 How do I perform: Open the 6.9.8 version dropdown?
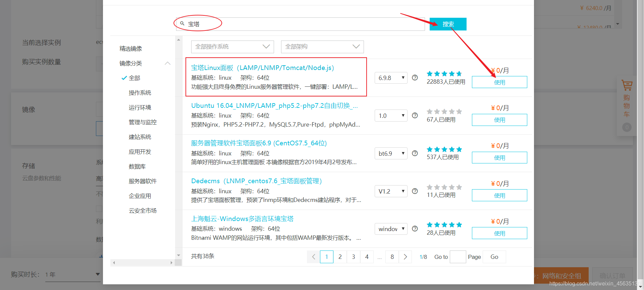(x=391, y=78)
